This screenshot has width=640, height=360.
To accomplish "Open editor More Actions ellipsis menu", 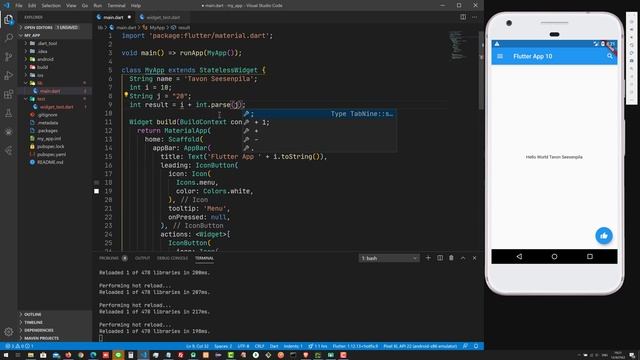I will (x=474, y=17).
